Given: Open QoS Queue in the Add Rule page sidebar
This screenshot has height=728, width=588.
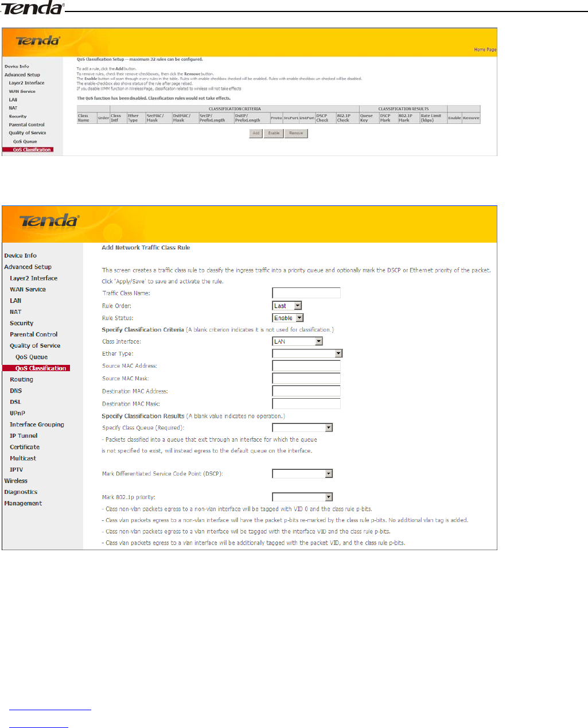Looking at the screenshot, I should click(x=32, y=357).
